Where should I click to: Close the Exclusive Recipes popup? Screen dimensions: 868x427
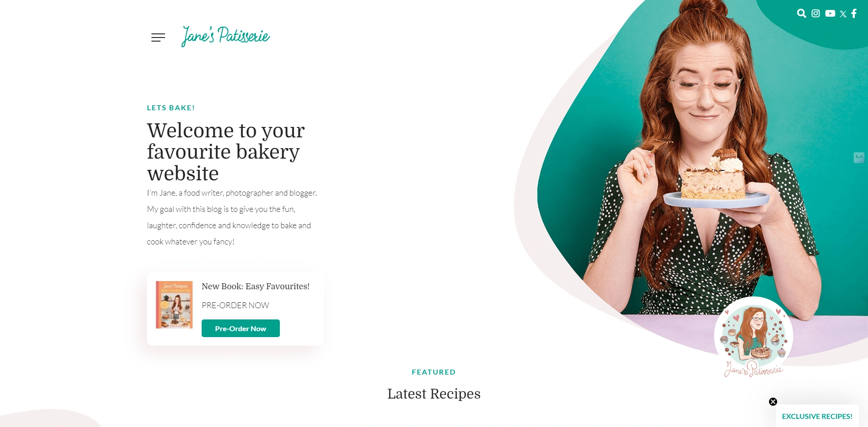click(773, 402)
